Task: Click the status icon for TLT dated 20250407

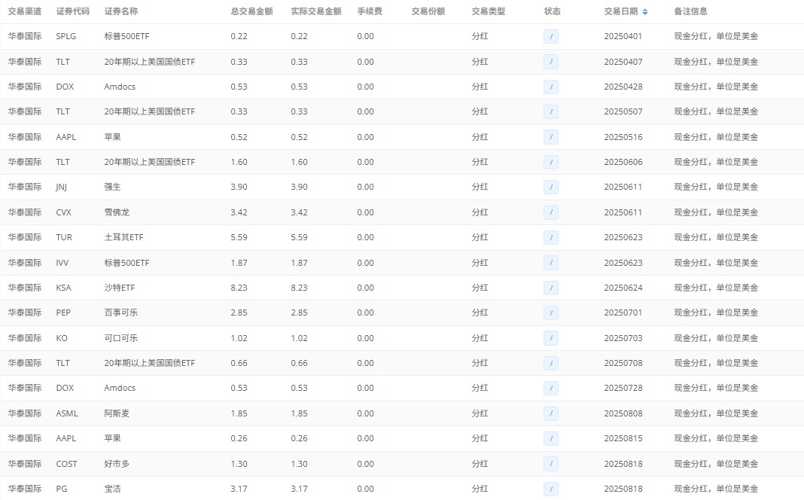Action: pos(551,62)
